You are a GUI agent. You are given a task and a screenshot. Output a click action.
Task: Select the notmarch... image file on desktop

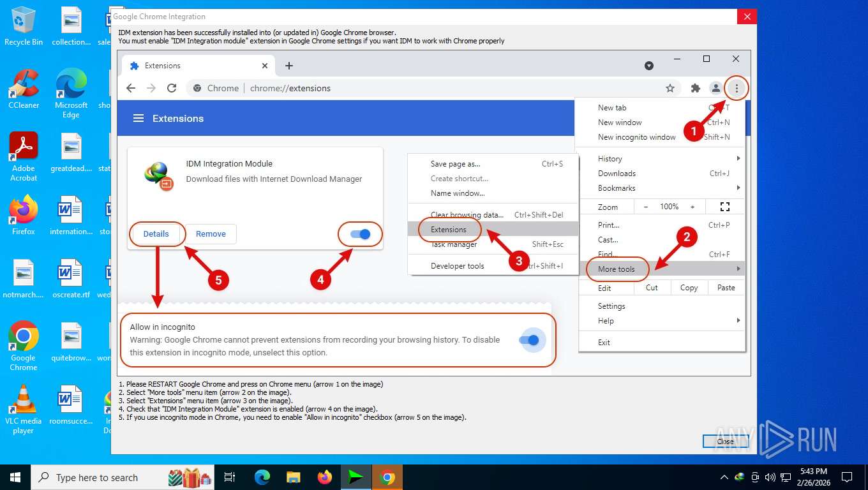pyautogui.click(x=24, y=279)
